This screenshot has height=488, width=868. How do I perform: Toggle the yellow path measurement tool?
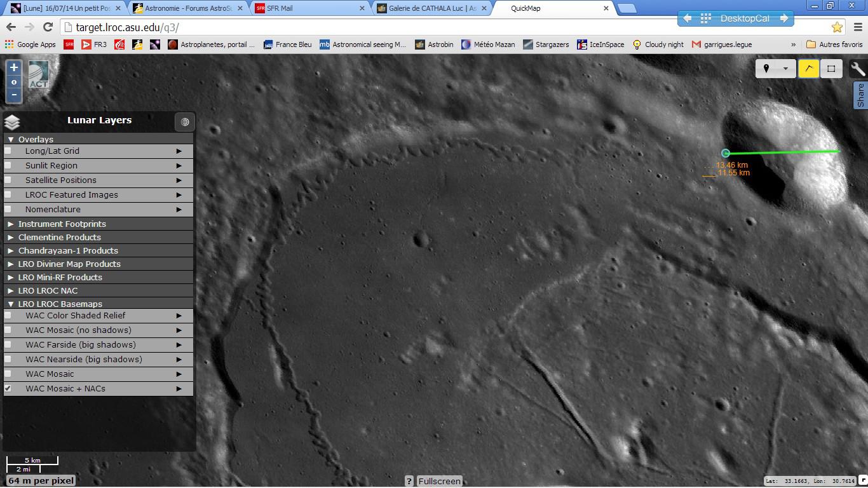808,69
